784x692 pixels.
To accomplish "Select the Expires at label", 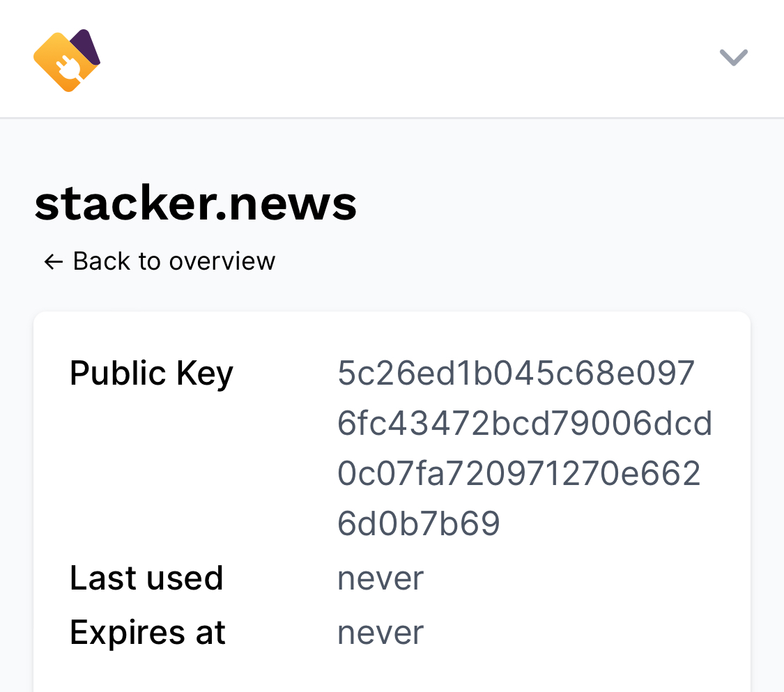I will 148,633.
